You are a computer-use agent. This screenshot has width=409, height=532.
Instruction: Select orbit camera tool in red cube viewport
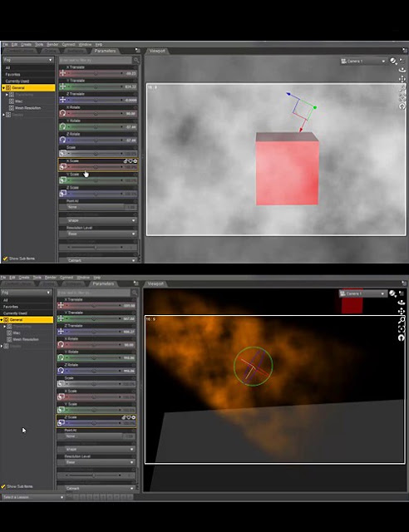tap(402, 70)
